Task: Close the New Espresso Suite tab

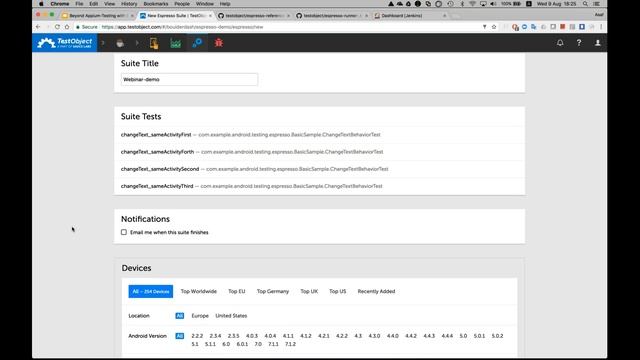Action: [x=210, y=16]
